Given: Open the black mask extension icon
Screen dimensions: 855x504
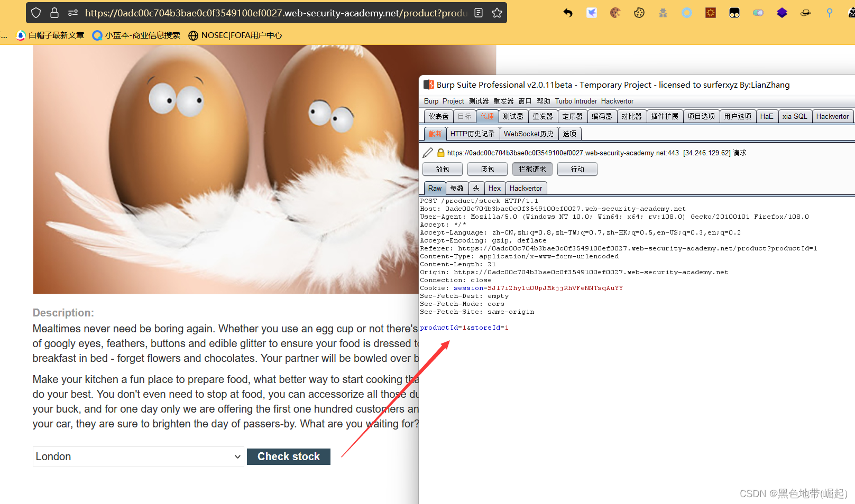Looking at the screenshot, I should (x=734, y=13).
